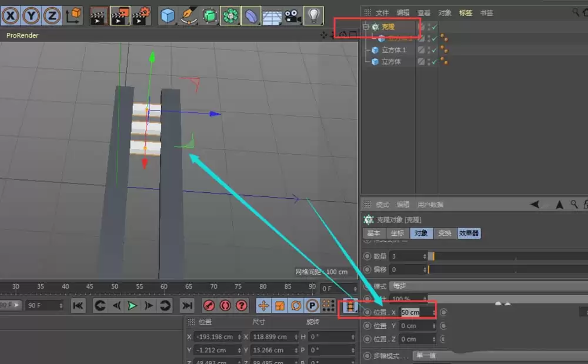
Task: Open the render settings clapperboard with gear
Action: pos(141,15)
